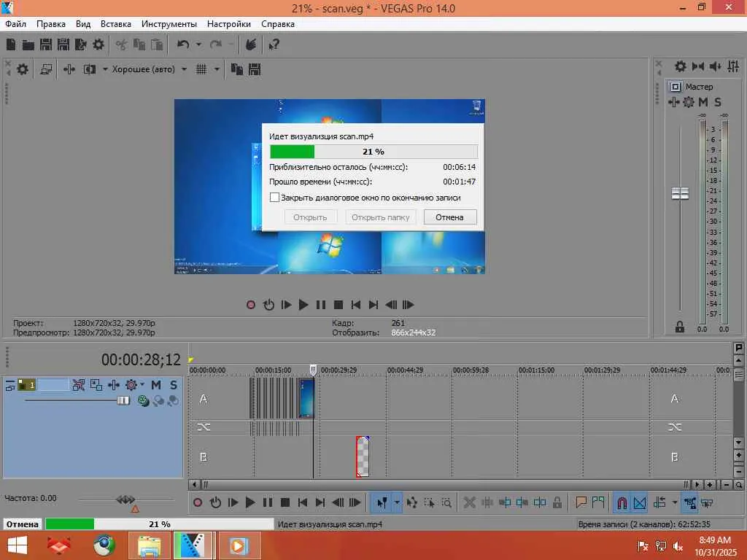Click Insert Marker icon in timeline toolbar
Viewport: 747px width, 560px height.
click(x=581, y=502)
